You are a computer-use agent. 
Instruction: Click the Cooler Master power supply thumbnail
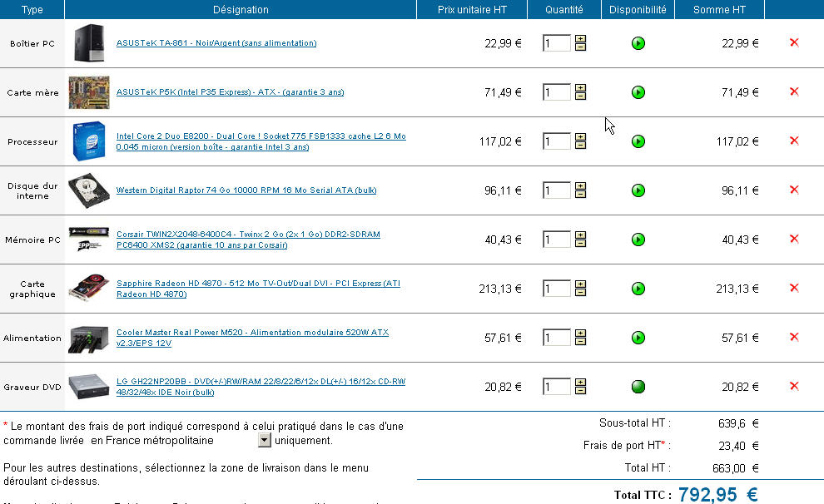point(89,338)
